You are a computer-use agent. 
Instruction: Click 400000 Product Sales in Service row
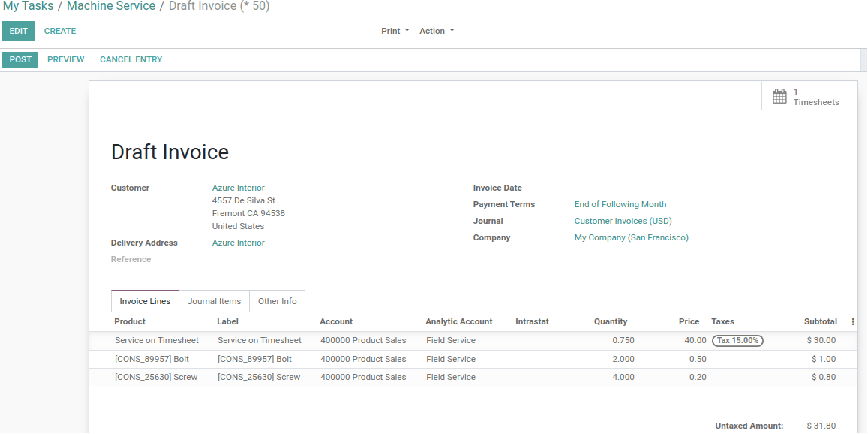click(363, 340)
